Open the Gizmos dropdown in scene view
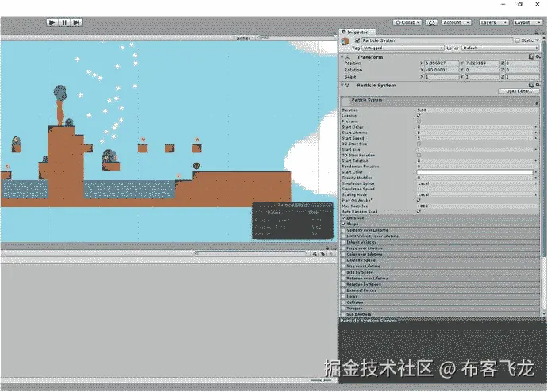 [245, 38]
